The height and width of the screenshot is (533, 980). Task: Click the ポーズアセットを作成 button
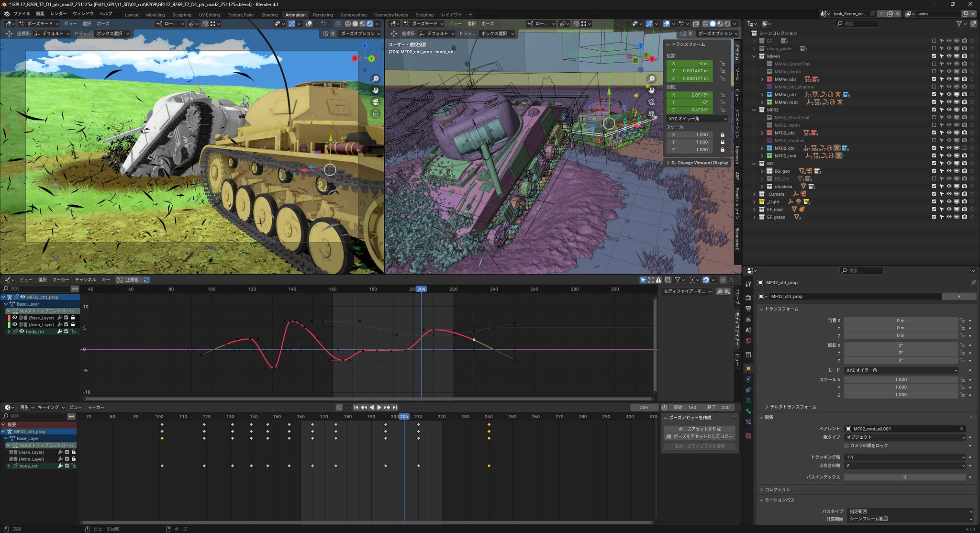pyautogui.click(x=699, y=429)
